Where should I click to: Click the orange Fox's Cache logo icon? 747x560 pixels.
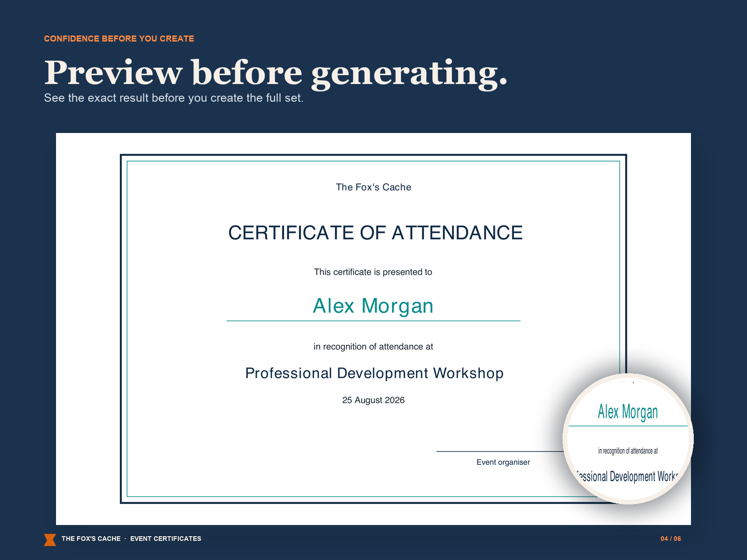(x=50, y=539)
